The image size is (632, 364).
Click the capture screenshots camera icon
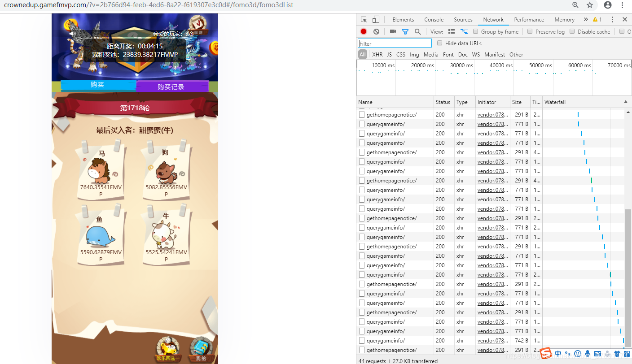(x=393, y=31)
